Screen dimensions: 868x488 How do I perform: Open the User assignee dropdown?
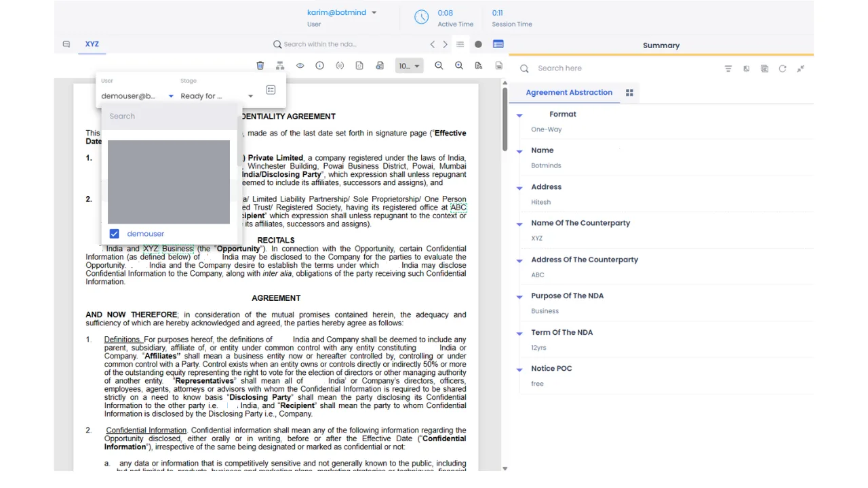point(137,96)
